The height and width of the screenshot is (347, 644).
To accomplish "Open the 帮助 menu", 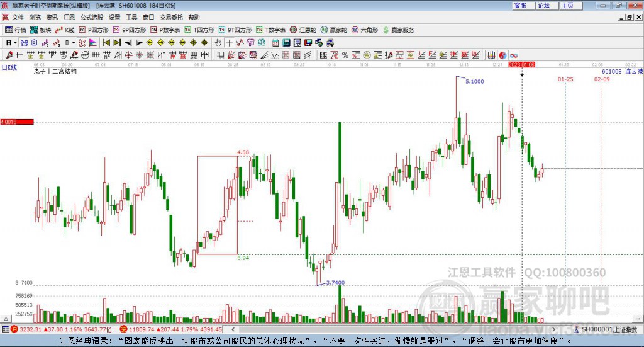I will click(194, 17).
